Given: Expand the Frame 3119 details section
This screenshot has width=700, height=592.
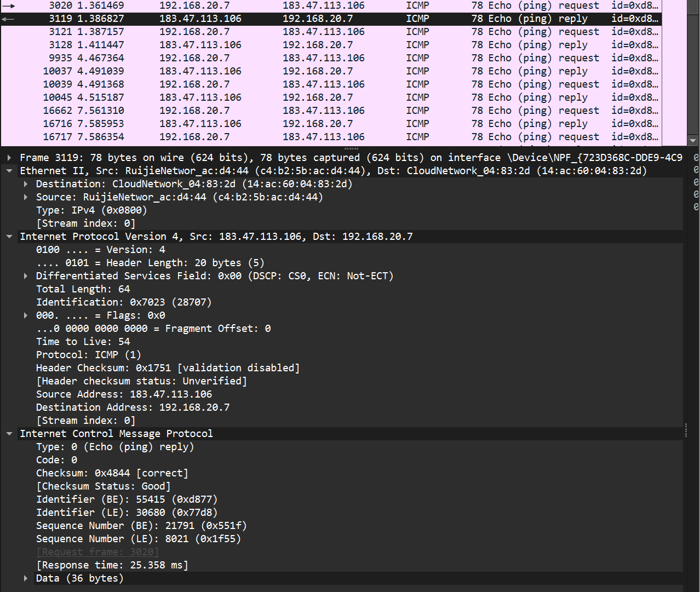Looking at the screenshot, I should [9, 157].
